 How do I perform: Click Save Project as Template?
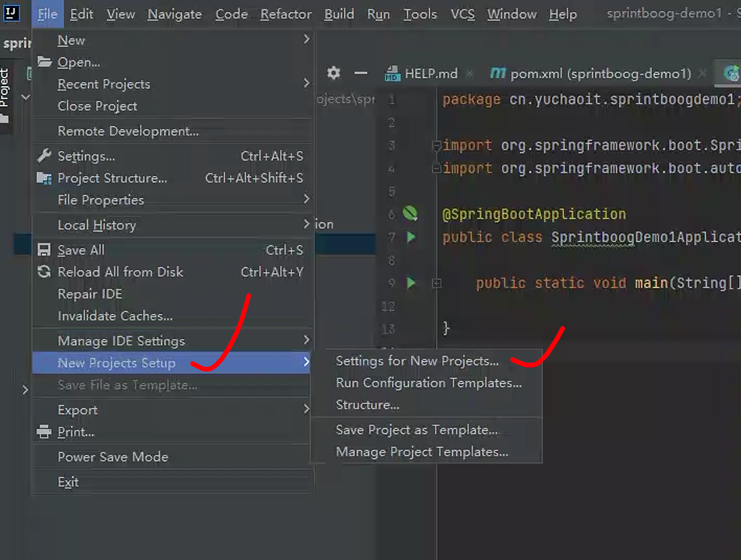point(416,430)
